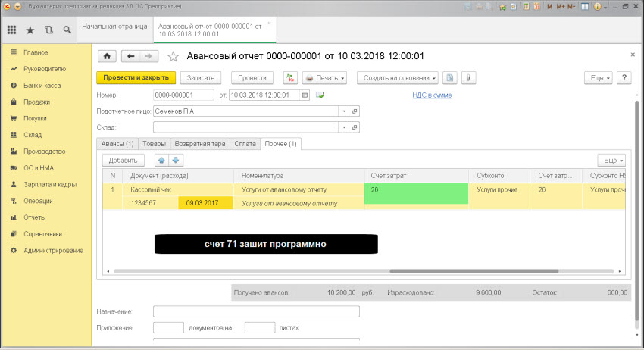644x350 pixels.
Task: Open Подотчетное лицо dropdown list
Action: [343, 111]
